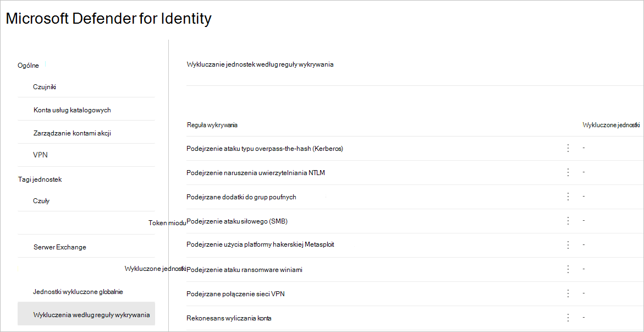
Task: Select Wykluczenia według reguły wykrywania
Action: point(91,315)
